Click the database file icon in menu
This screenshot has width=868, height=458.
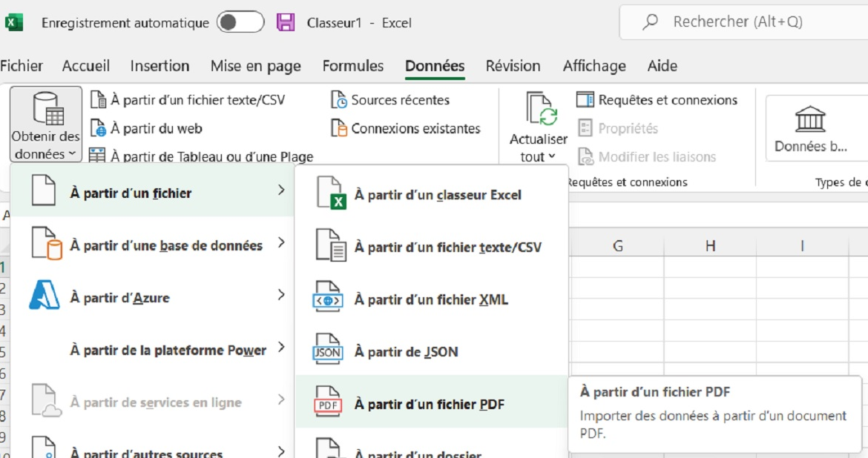46,243
